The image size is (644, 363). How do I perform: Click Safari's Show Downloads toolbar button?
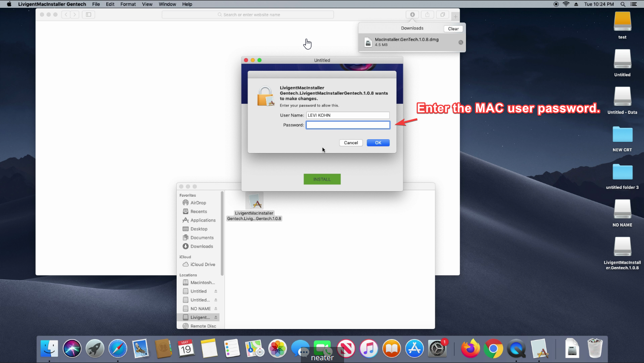412,15
